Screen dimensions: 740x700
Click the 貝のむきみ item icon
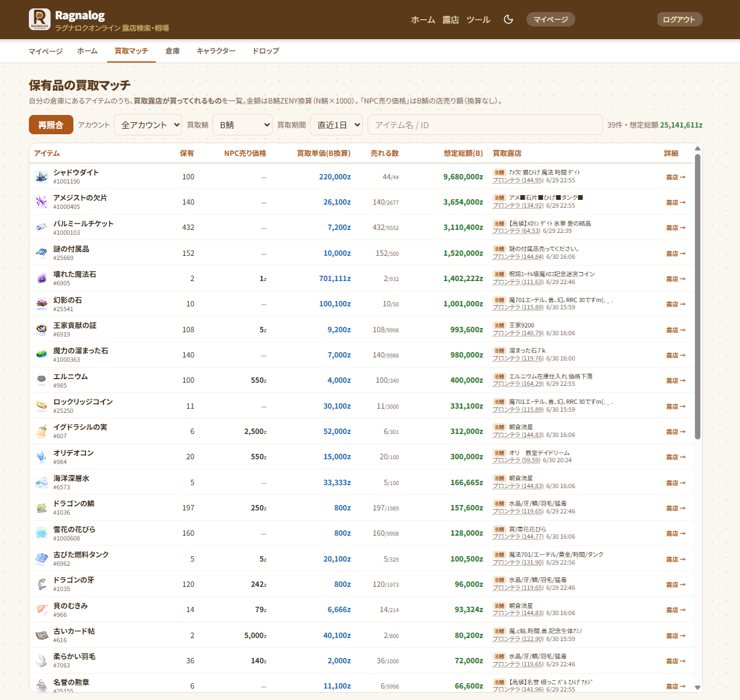42,610
